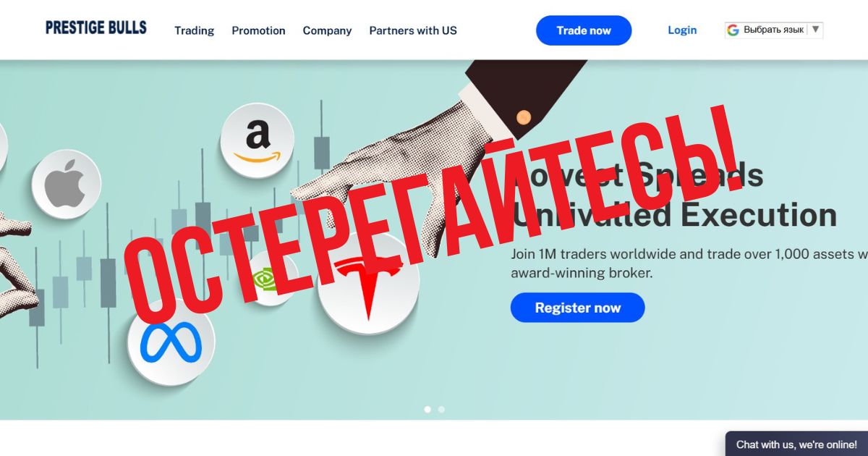This screenshot has height=456, width=868.
Task: Click the Google G icon in translator
Action: pyautogui.click(x=733, y=30)
